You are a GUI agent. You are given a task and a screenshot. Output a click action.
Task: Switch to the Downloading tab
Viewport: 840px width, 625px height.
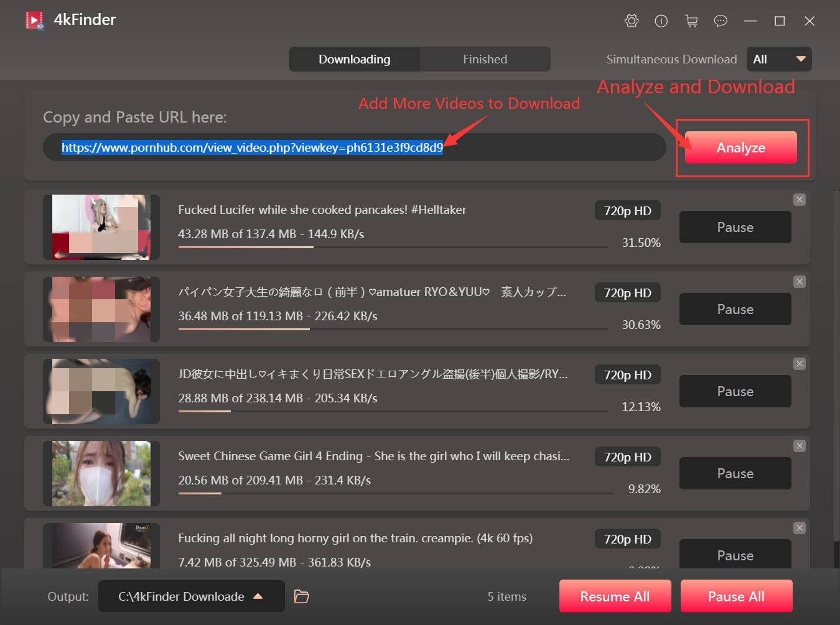coord(355,59)
